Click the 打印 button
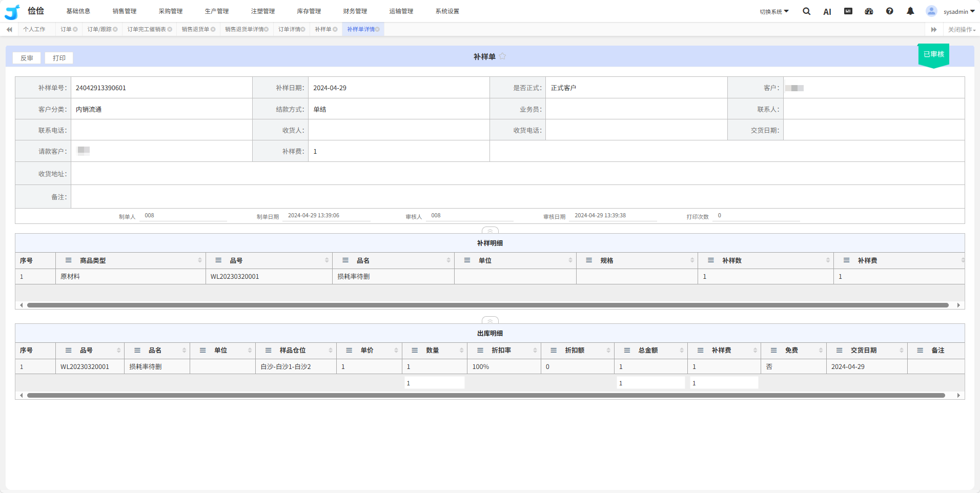The width and height of the screenshot is (980, 493). point(59,58)
